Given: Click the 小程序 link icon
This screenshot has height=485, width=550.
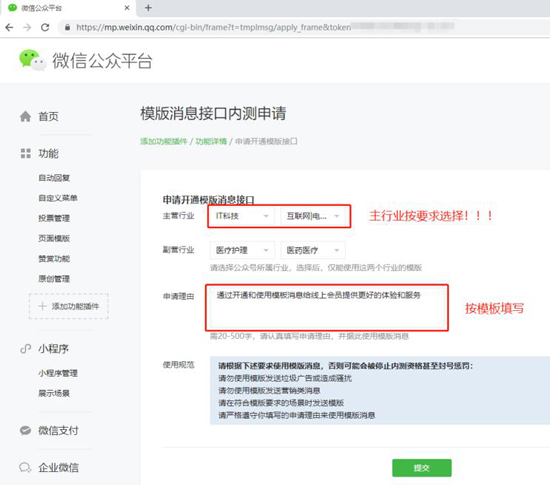Looking at the screenshot, I should tap(25, 349).
